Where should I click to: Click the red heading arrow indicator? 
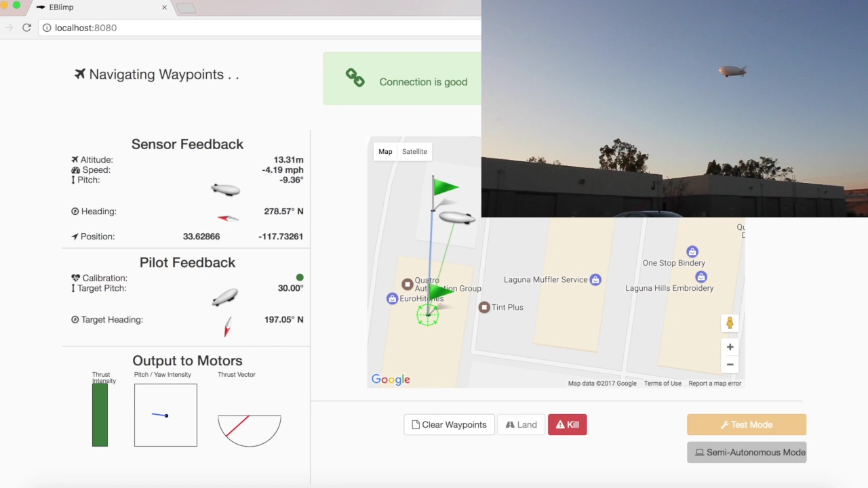coord(228,218)
